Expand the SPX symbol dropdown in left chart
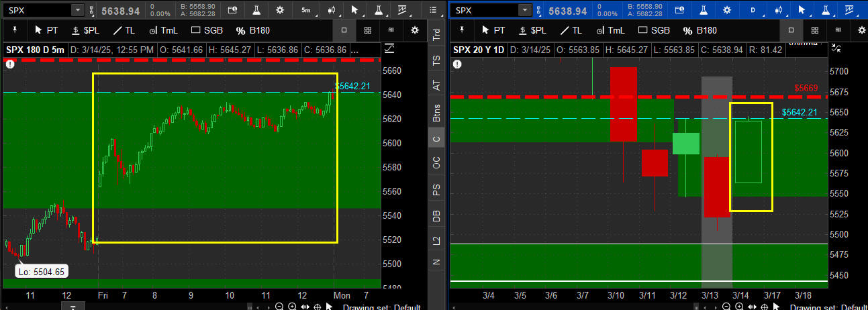 point(77,10)
